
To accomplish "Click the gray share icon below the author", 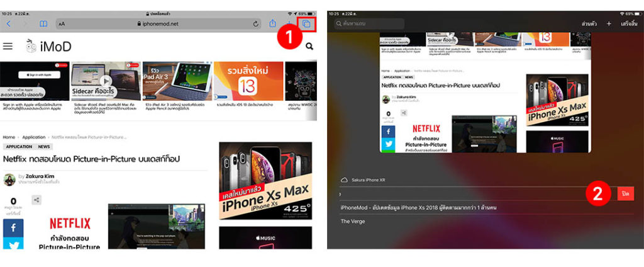I will pyautogui.click(x=36, y=200).
